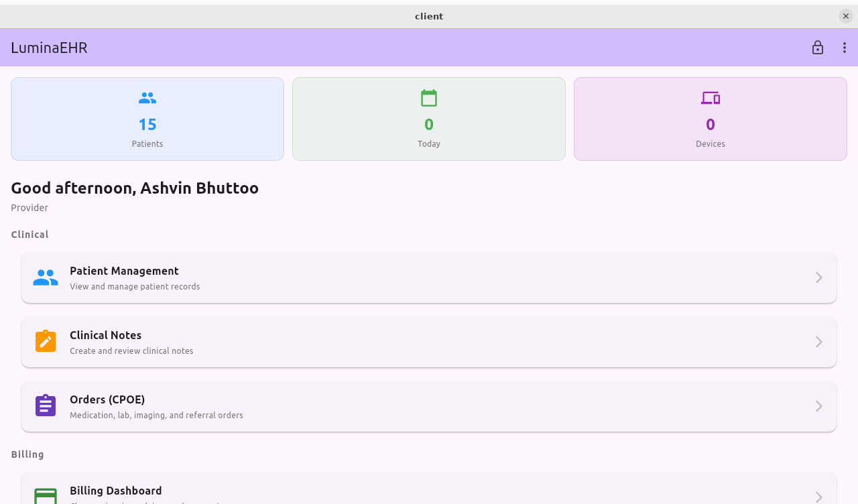Viewport: 858px width, 504px height.
Task: Click the devices icon on the Devices card
Action: (x=711, y=97)
